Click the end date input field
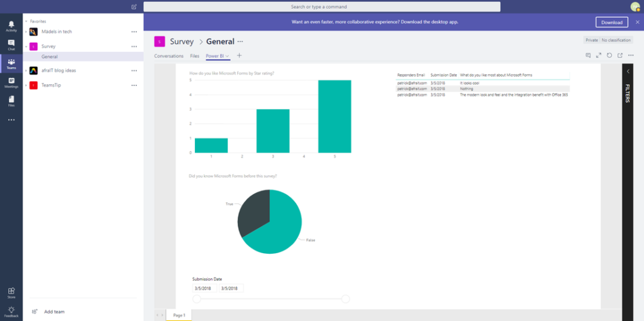Viewport: 644px width, 321px height. coord(231,288)
